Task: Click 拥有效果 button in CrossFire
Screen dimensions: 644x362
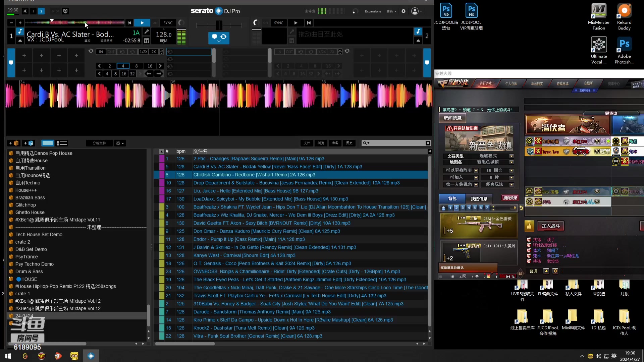Action: [x=510, y=198]
